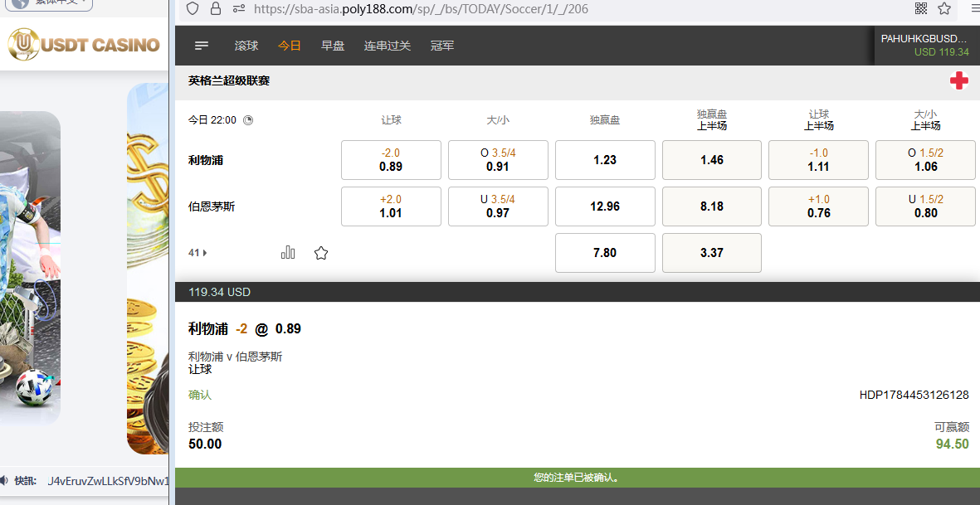
Task: Click the 伯恩茅斯 team name in match row
Action: (212, 206)
